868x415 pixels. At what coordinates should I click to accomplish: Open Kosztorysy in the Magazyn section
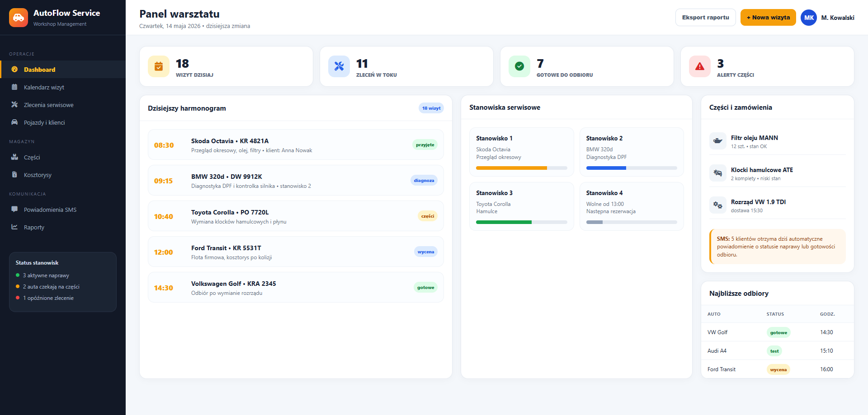click(x=63, y=175)
